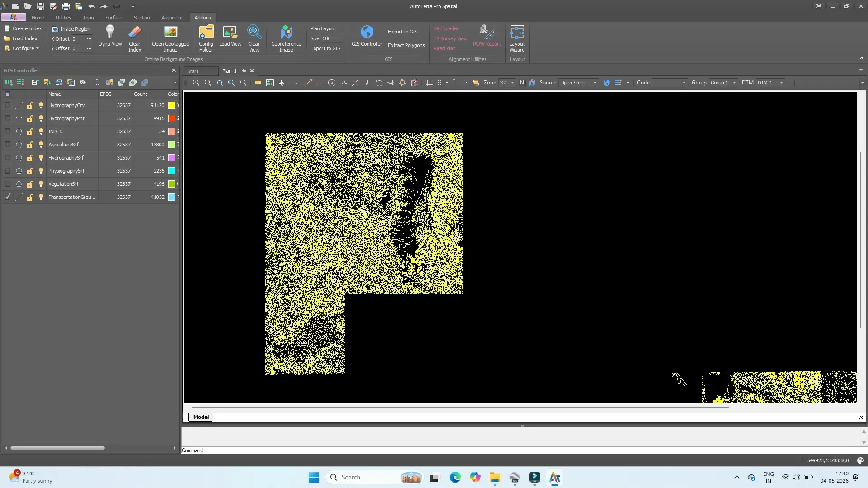The image size is (868, 488).
Task: Open the Start document tab
Action: click(193, 71)
